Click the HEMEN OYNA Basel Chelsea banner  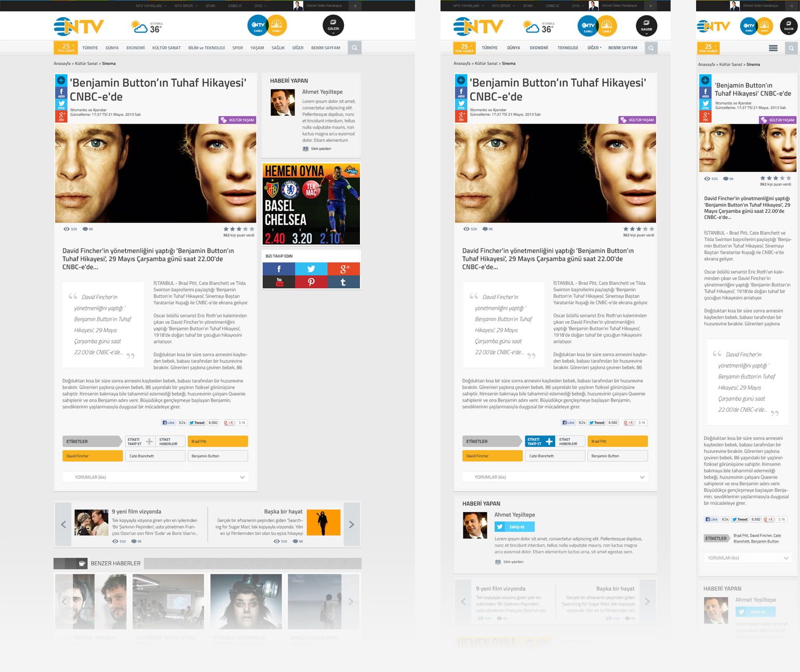(311, 204)
